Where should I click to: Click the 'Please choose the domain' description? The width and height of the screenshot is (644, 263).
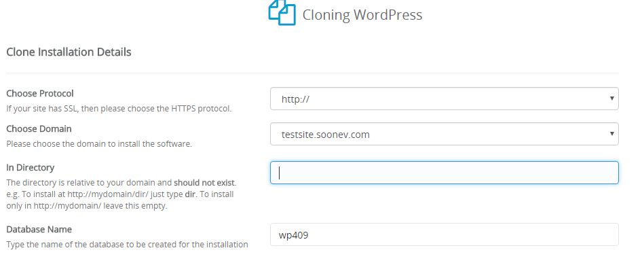tap(99, 144)
